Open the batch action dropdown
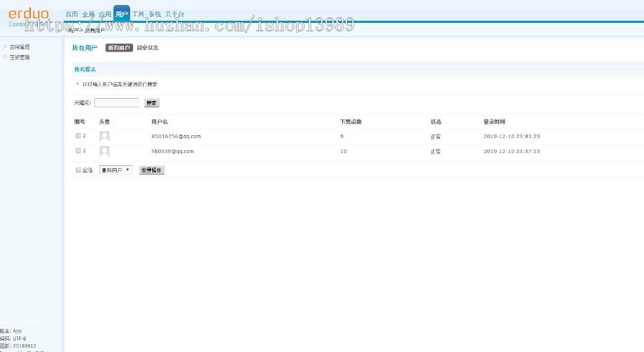Viewport: 644px width, 352px height. pos(116,170)
